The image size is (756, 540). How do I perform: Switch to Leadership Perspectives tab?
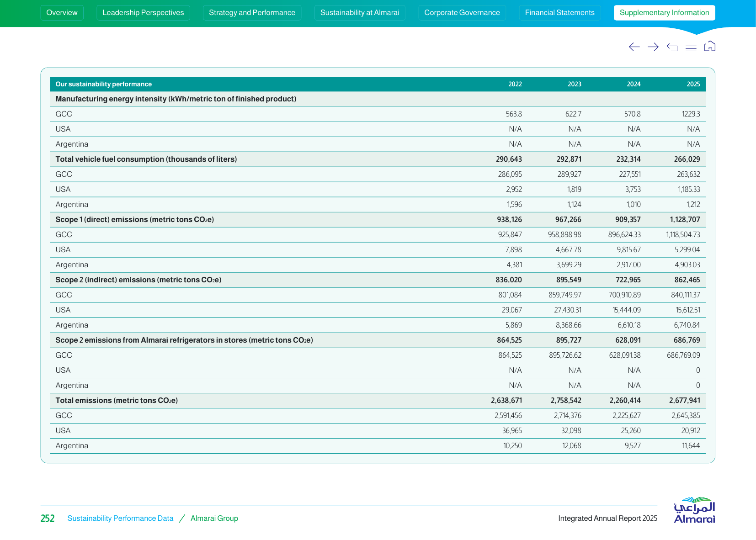point(143,13)
